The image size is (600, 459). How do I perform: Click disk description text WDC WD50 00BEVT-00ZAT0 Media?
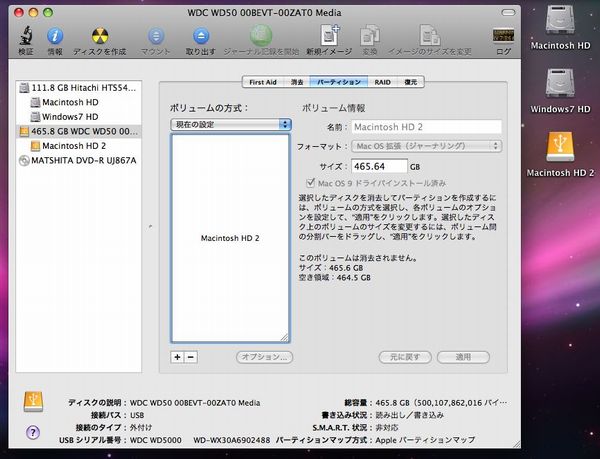(x=195, y=403)
